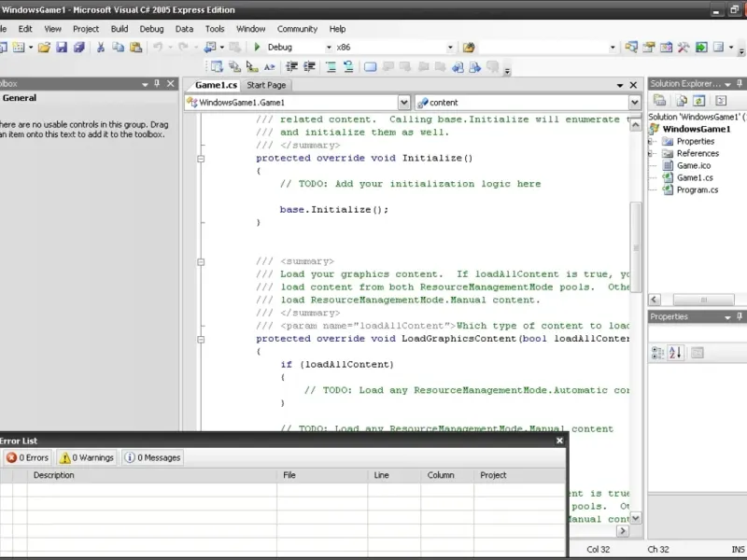Click the Toolbox hammer-and-wrench icon

click(x=684, y=47)
